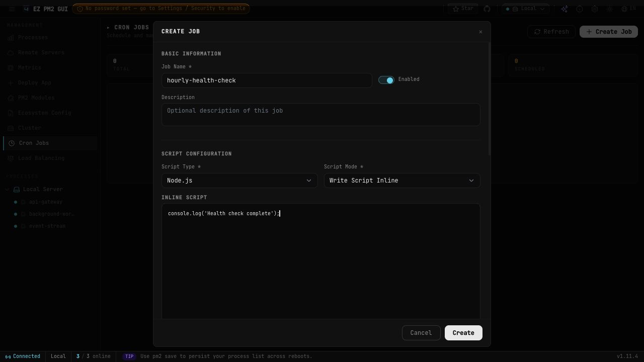Viewport: 644px width, 362px height.
Task: Select the background-wor… process
Action: pyautogui.click(x=51, y=214)
